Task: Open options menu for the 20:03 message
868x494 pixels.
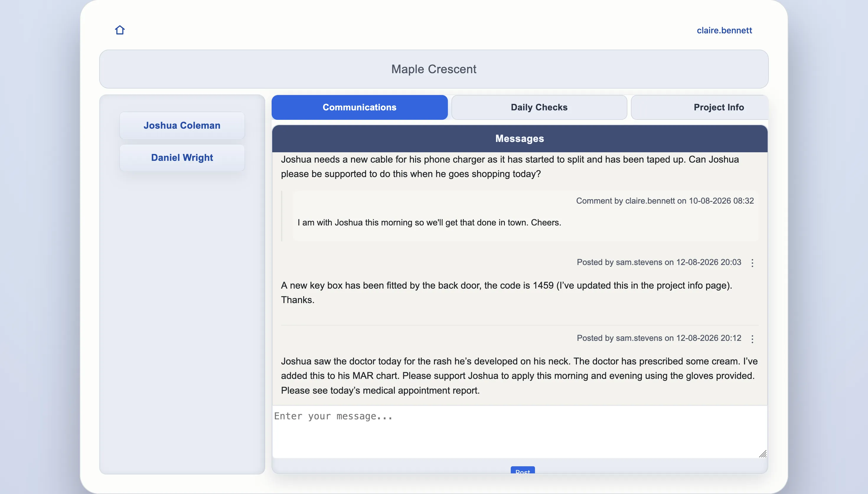Action: tap(752, 263)
